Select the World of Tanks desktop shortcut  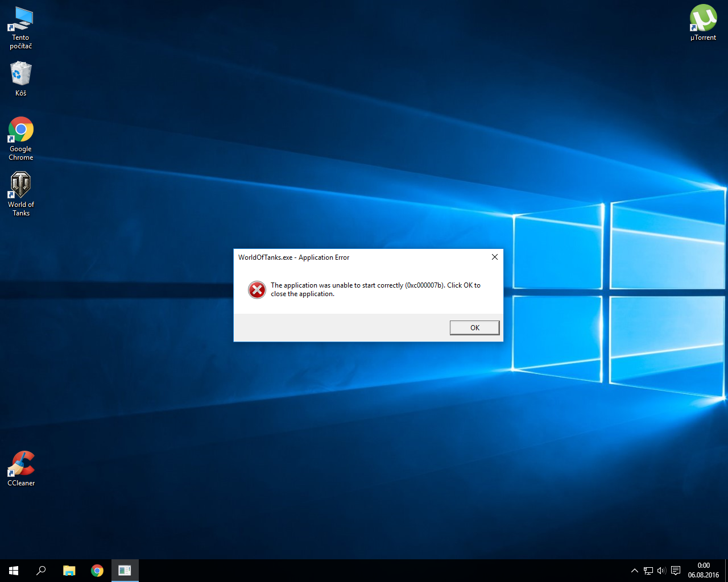(21, 193)
